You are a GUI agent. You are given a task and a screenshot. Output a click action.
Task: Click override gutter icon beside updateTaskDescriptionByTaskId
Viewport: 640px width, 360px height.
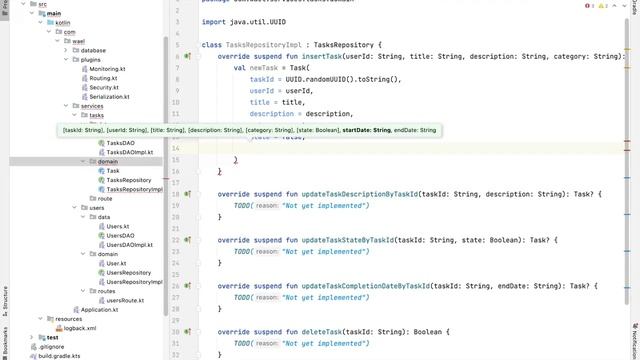(187, 194)
